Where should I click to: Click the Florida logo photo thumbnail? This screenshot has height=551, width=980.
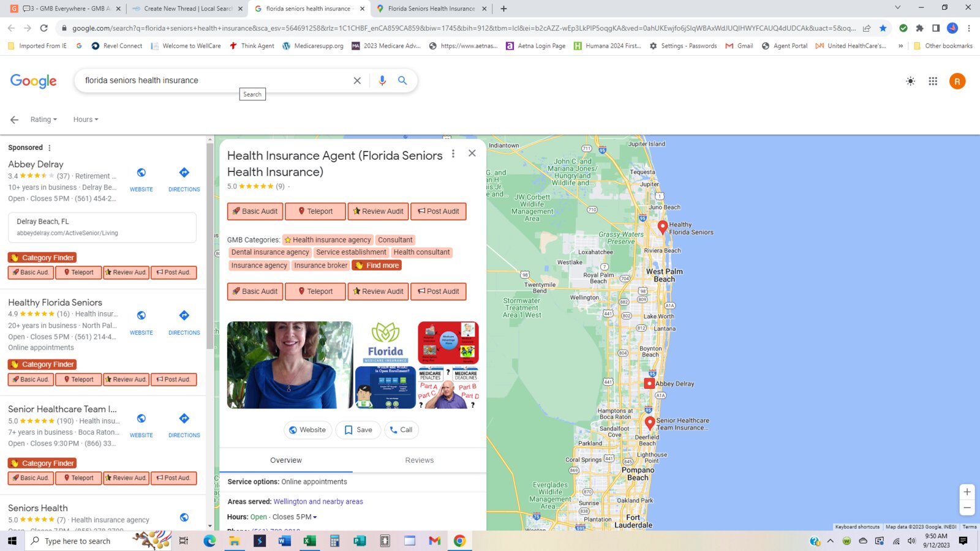[385, 343]
